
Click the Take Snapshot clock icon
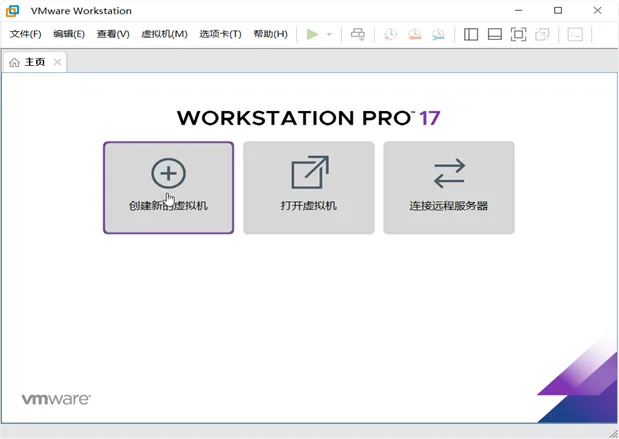pyautogui.click(x=390, y=34)
